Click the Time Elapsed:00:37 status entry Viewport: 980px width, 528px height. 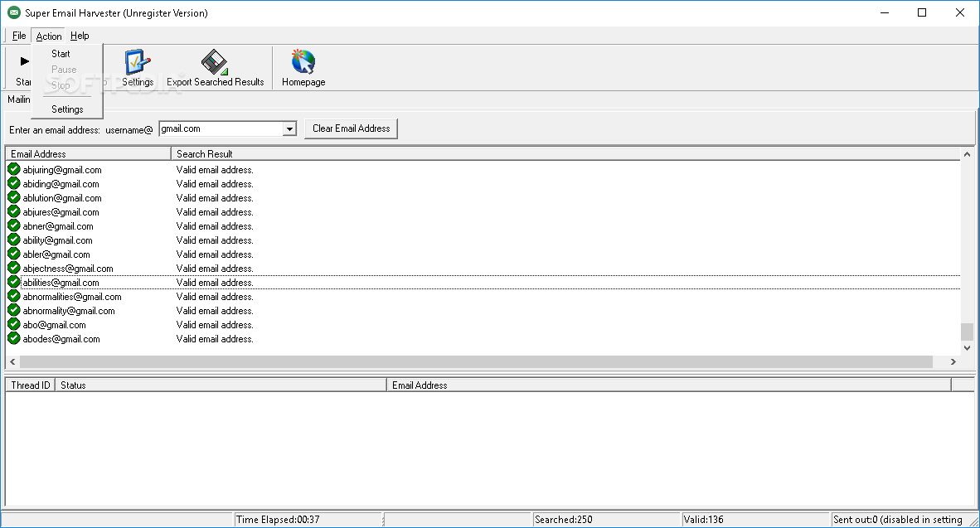(308, 519)
